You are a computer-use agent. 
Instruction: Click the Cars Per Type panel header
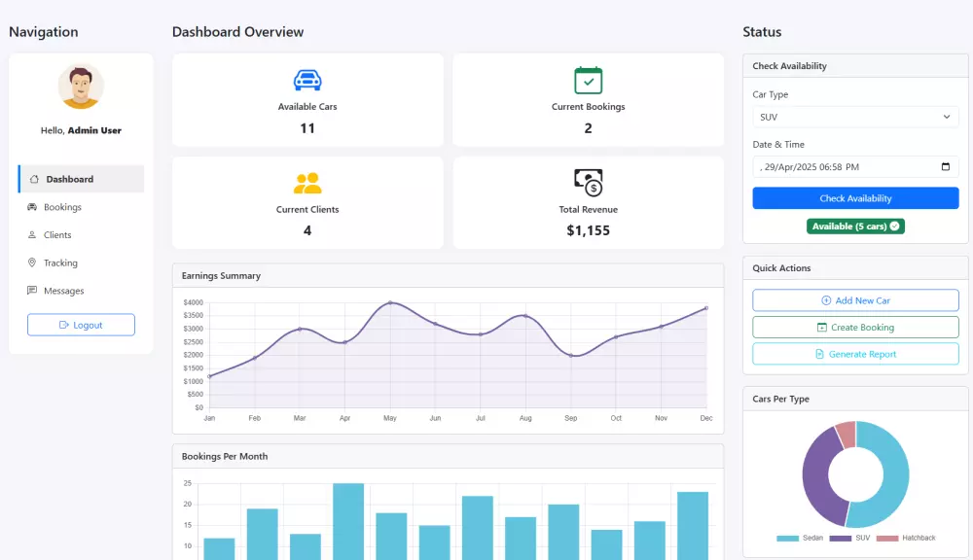coord(855,399)
